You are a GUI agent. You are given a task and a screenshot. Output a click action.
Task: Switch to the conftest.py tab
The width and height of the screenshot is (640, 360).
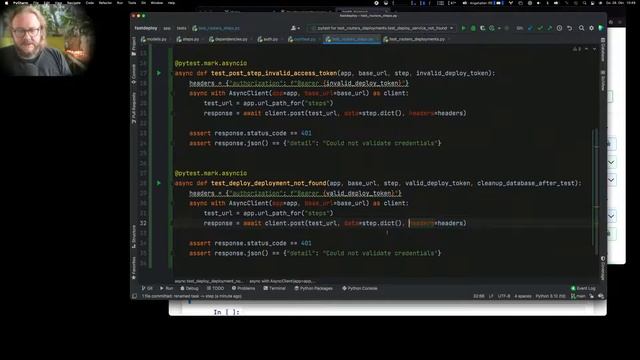click(x=302, y=39)
